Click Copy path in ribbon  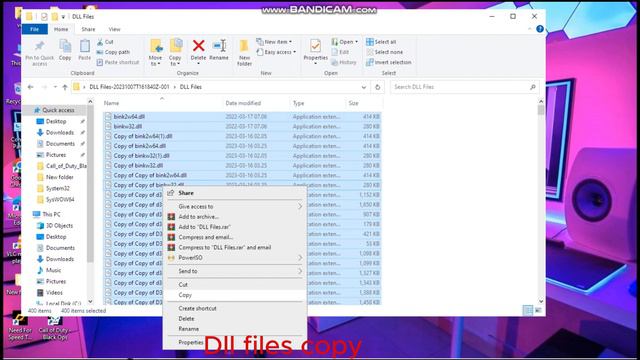(113, 52)
